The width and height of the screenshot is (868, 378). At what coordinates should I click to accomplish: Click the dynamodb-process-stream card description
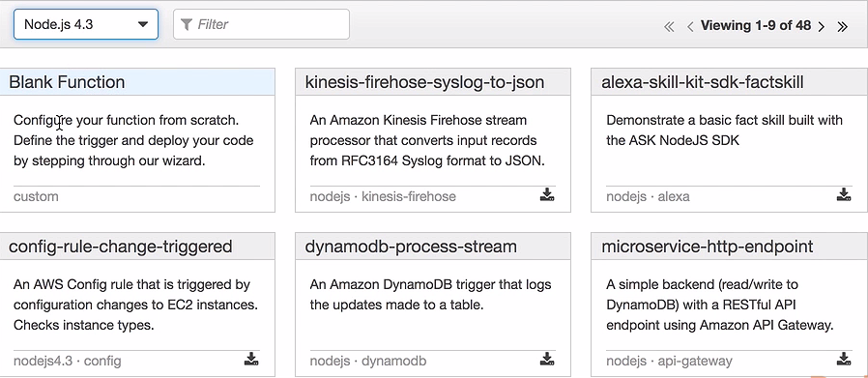pyautogui.click(x=431, y=295)
